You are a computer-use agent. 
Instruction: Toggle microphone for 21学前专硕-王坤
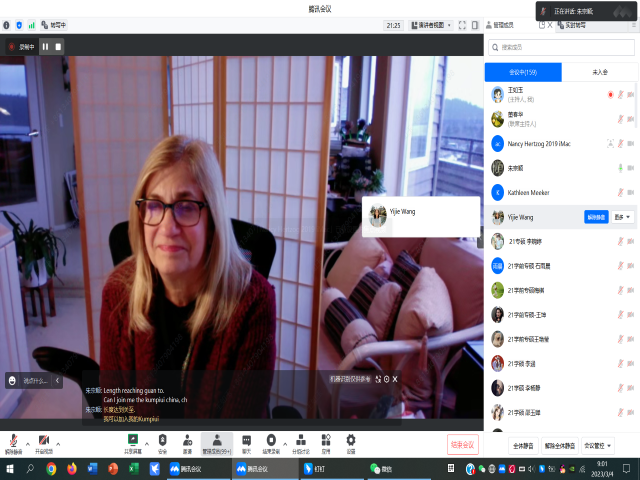[x=620, y=315]
